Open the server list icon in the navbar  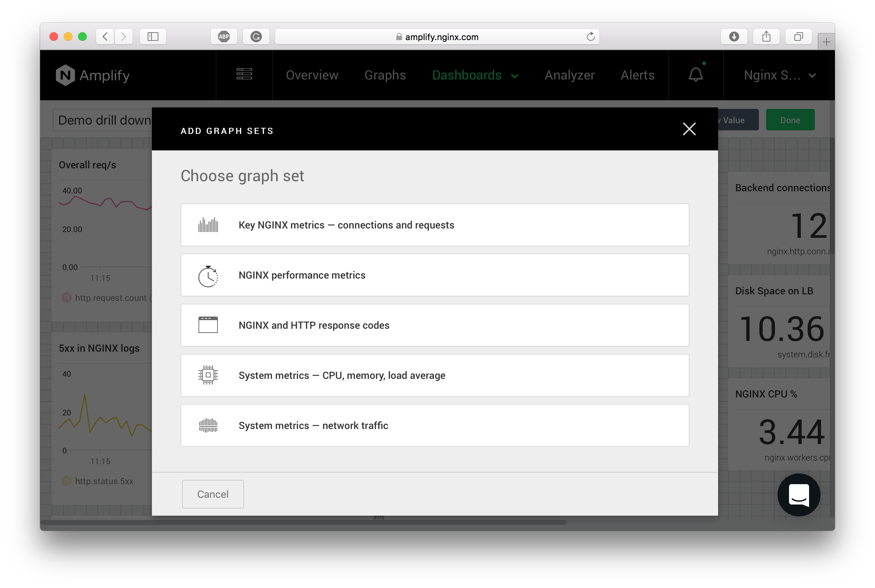244,75
